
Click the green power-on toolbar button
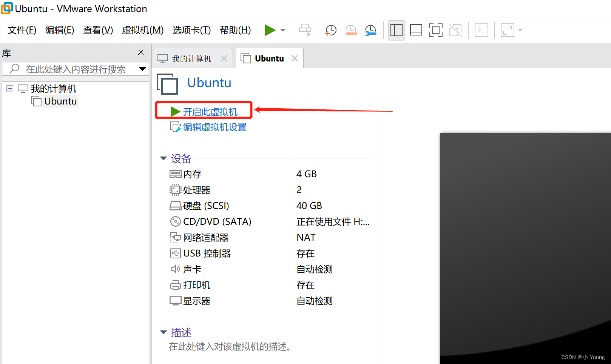(x=270, y=30)
